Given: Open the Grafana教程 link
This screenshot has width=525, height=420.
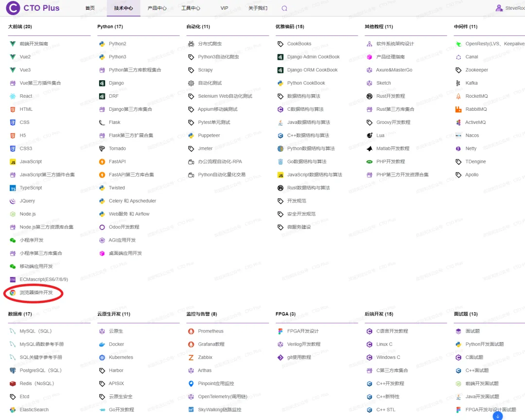Looking at the screenshot, I should (211, 344).
